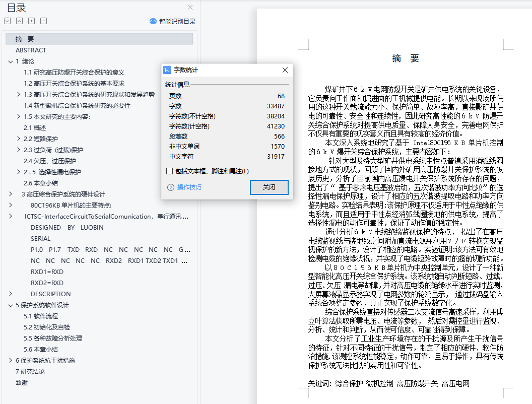
Task: Close the 目录 navigation panel
Action: (x=190, y=8)
